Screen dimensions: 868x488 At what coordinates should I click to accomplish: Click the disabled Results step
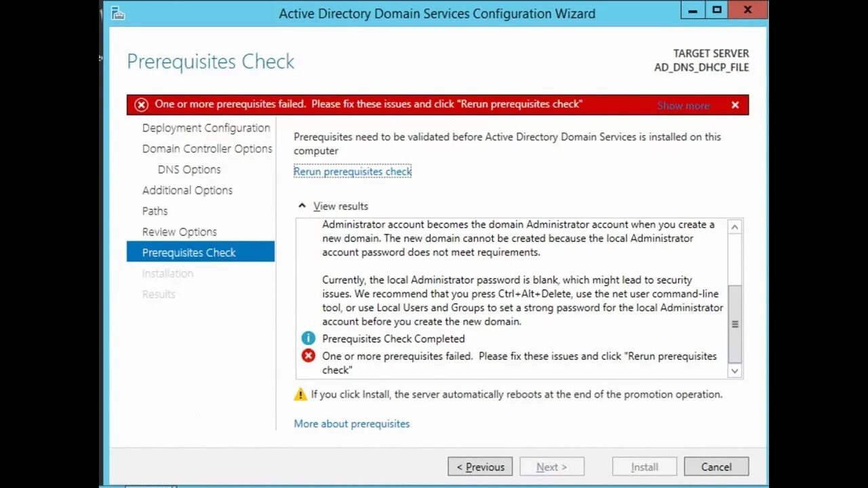159,294
